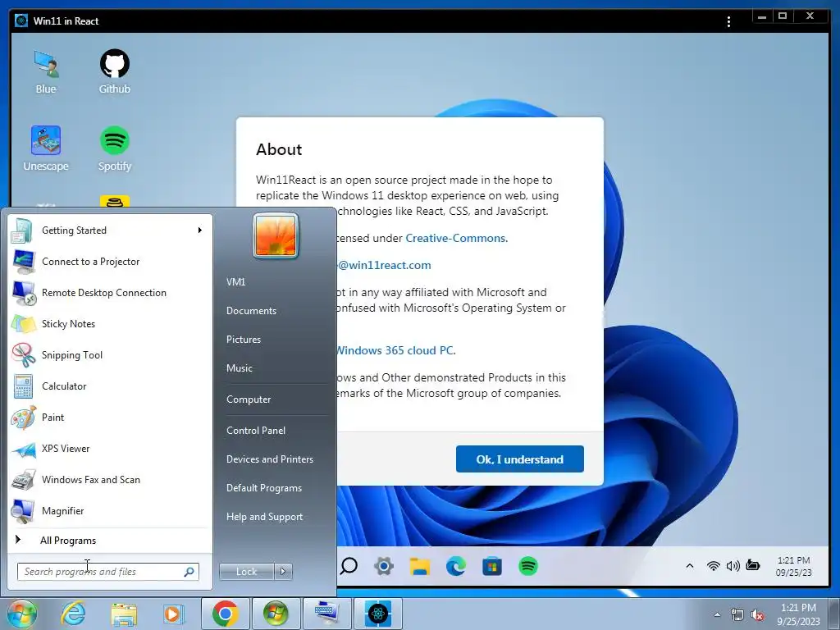This screenshot has height=630, width=840.
Task: Click the win11react.com email link
Action: [x=384, y=265]
